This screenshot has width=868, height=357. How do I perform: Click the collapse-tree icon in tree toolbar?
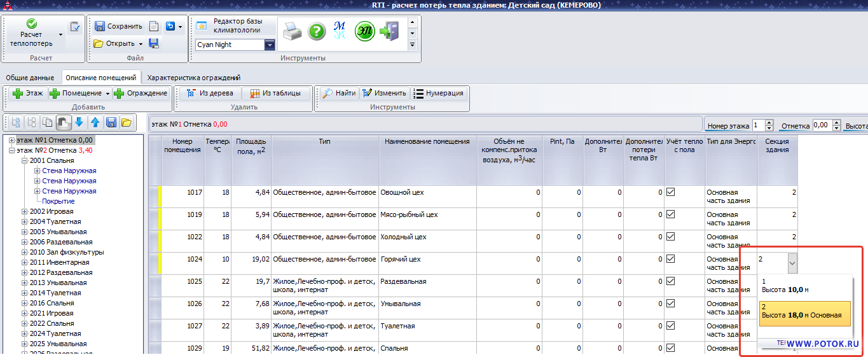(32, 122)
